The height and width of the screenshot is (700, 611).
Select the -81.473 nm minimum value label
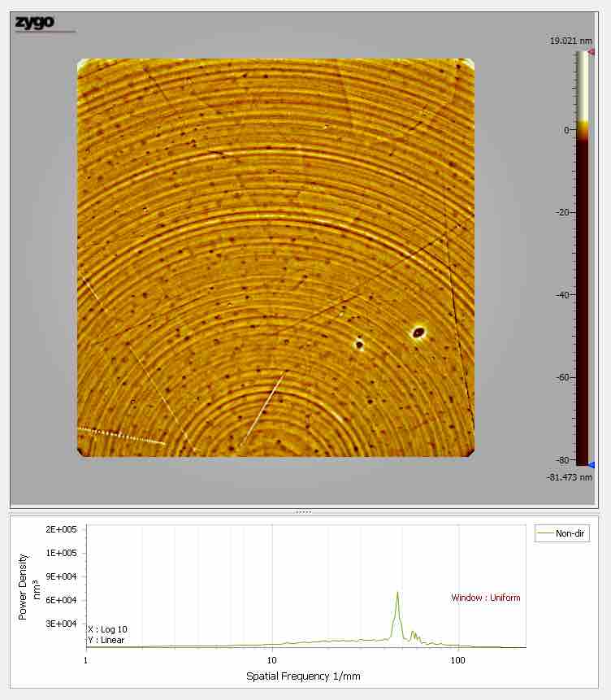(570, 477)
